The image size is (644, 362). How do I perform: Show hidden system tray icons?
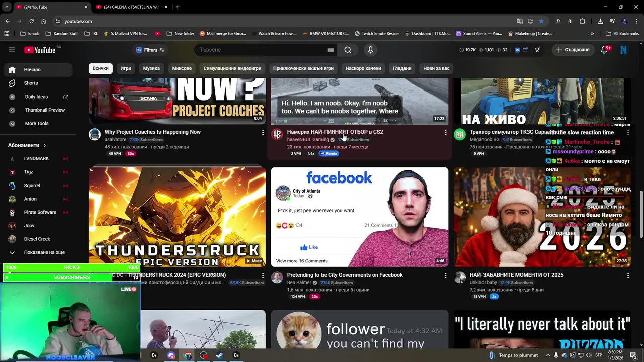(548, 355)
